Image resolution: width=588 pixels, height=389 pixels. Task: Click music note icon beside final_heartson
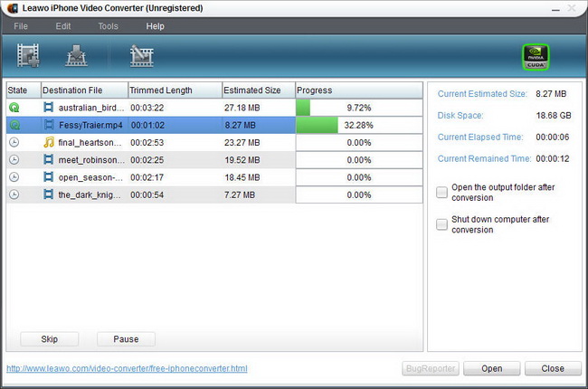(x=48, y=142)
